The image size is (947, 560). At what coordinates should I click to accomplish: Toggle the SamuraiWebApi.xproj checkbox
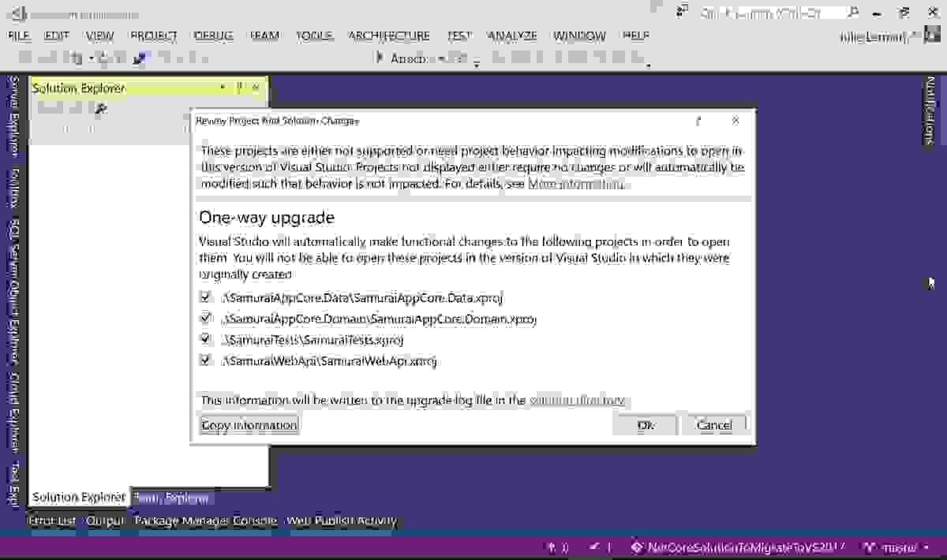[x=206, y=360]
